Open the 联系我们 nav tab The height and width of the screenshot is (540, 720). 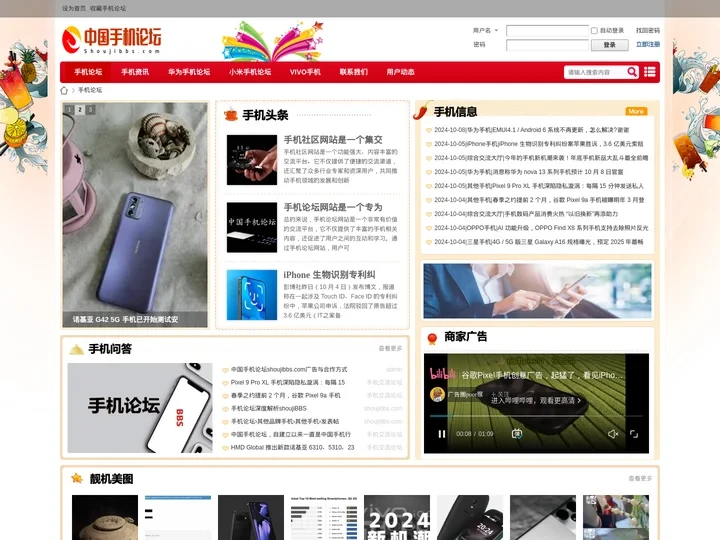(354, 72)
